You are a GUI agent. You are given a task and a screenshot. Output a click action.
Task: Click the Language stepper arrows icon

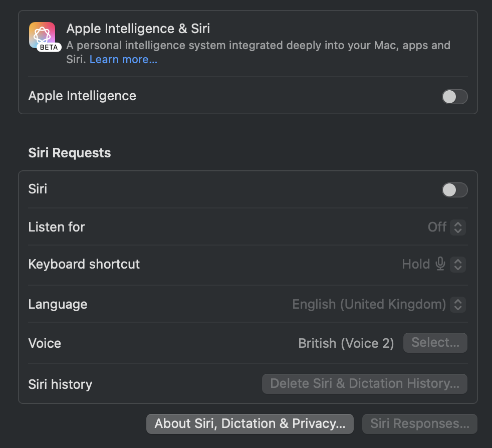coord(458,304)
